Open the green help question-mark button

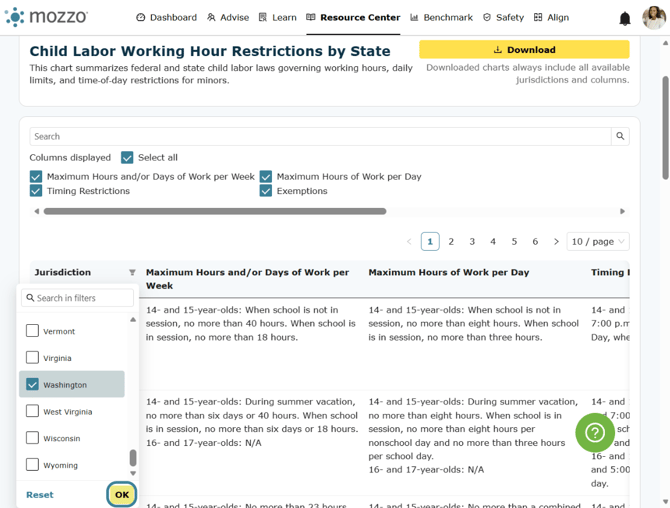[x=595, y=432]
